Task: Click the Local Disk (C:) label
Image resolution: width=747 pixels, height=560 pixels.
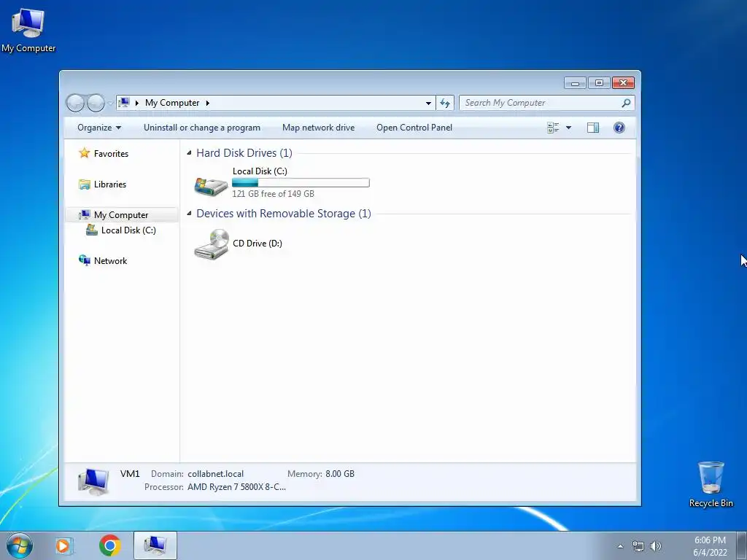Action: (260, 171)
